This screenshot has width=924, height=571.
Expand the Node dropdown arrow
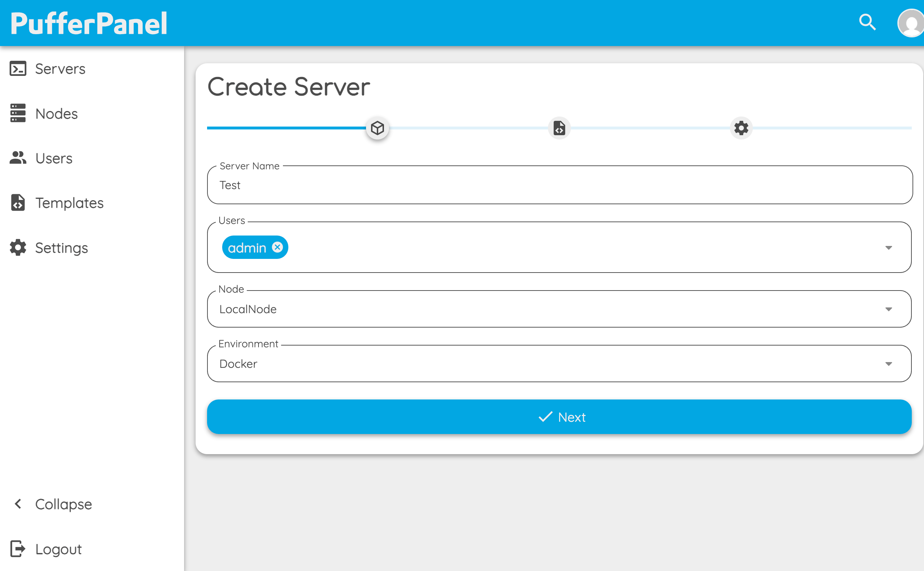point(888,309)
